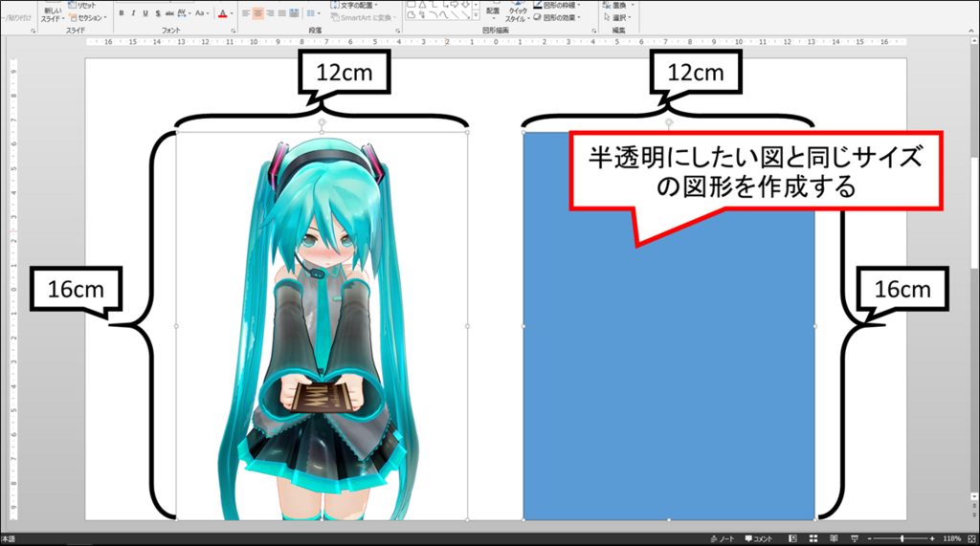Toggle bold formatting in Font group
This screenshot has height=546, width=980.
[122, 13]
